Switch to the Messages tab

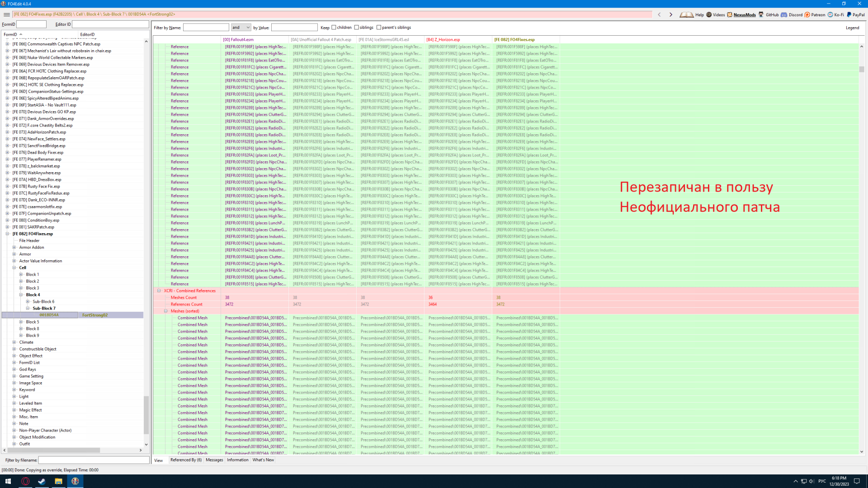214,460
